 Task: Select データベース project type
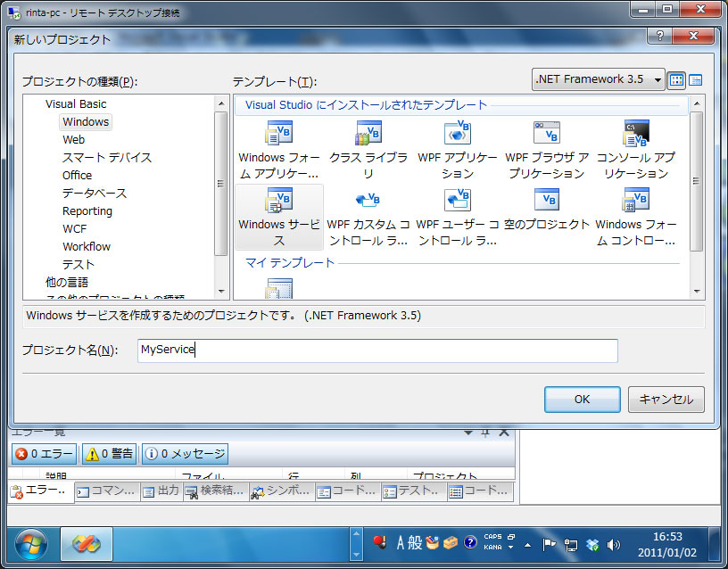95,193
